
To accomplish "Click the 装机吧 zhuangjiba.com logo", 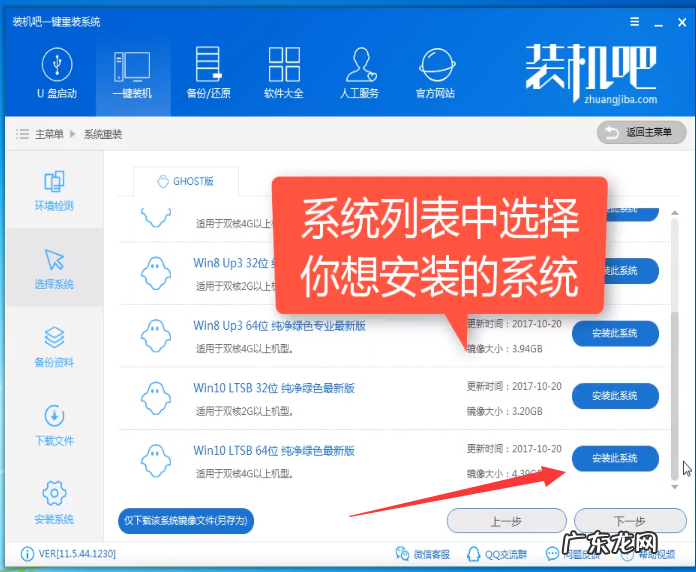I will (591, 74).
